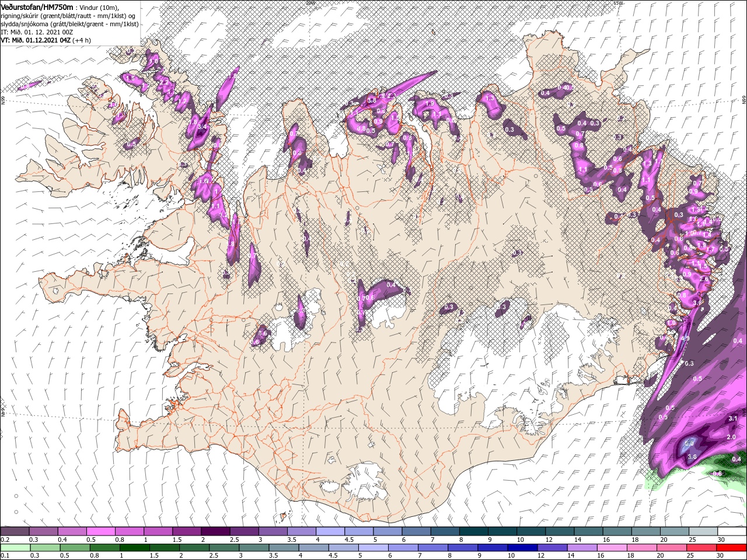Click the 3.4 value in the Westfjords band

coord(203,127)
